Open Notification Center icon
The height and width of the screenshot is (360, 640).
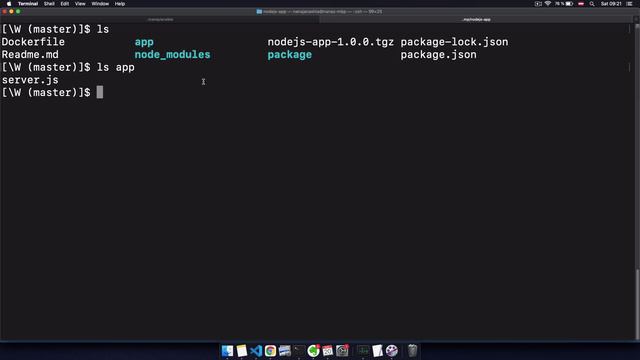pos(629,4)
